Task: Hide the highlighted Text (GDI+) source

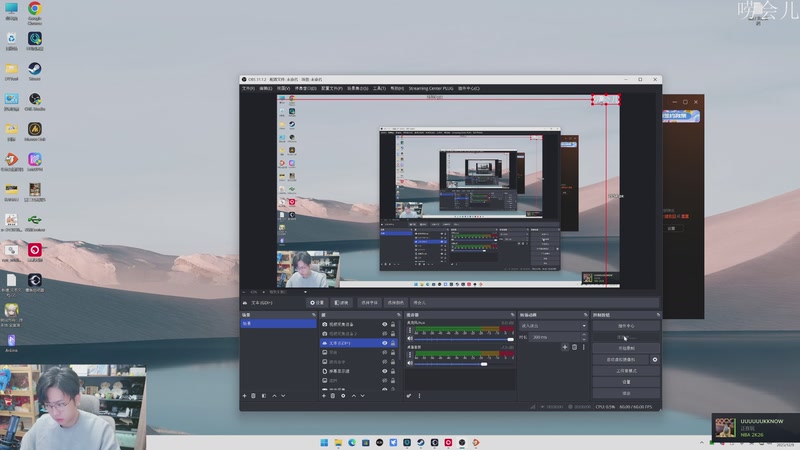Action: [385, 343]
